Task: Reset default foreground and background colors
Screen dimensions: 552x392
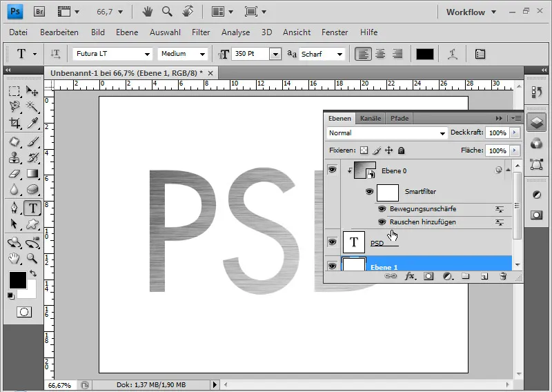Action: tap(11, 296)
